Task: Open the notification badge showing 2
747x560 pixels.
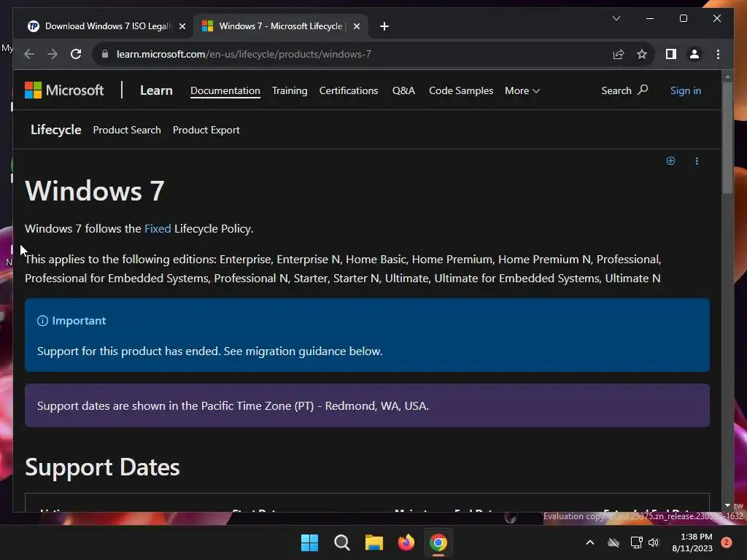Action: tap(726, 542)
